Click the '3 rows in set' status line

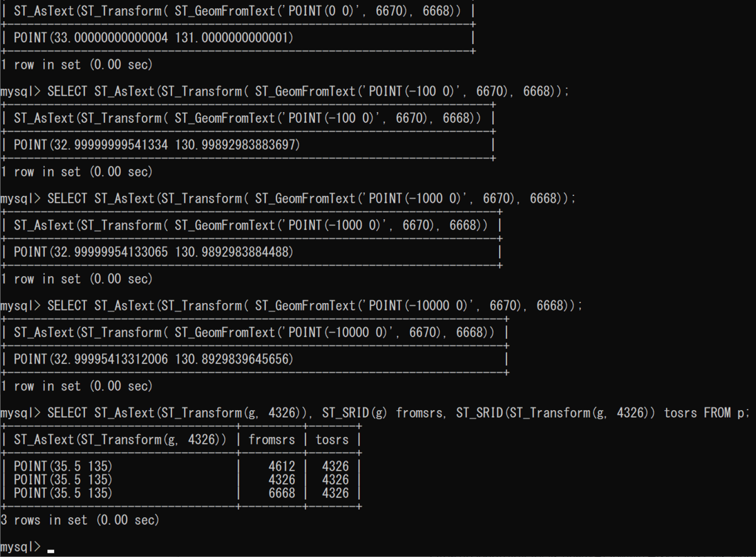point(80,520)
